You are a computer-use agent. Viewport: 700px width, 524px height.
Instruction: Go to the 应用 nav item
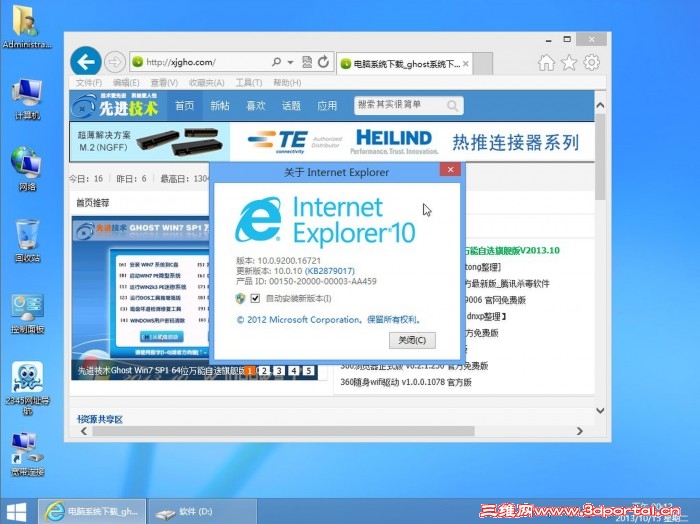[x=327, y=106]
